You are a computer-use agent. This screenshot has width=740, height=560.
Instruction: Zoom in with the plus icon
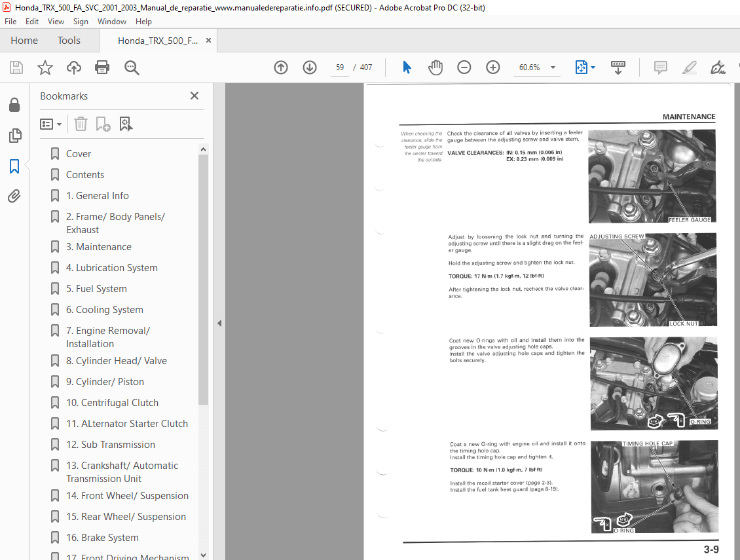[493, 67]
